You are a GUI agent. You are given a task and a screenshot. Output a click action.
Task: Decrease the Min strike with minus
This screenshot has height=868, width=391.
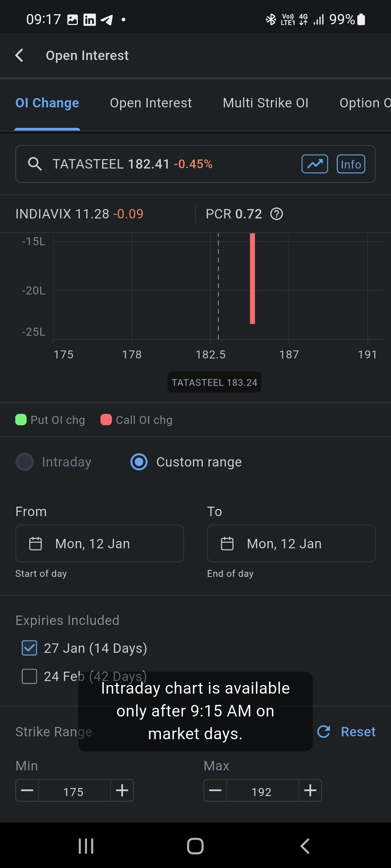(x=27, y=791)
